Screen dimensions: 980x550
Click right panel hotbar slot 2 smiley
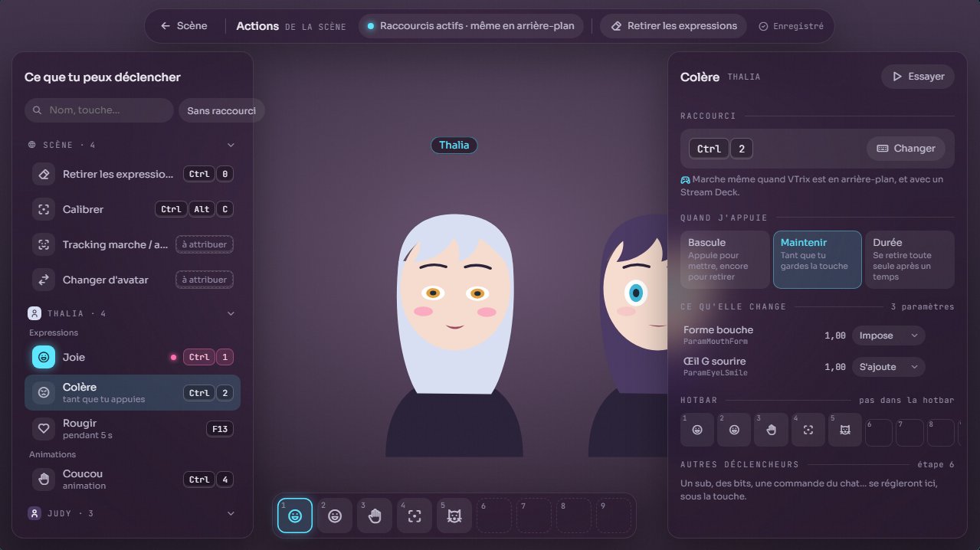(734, 430)
